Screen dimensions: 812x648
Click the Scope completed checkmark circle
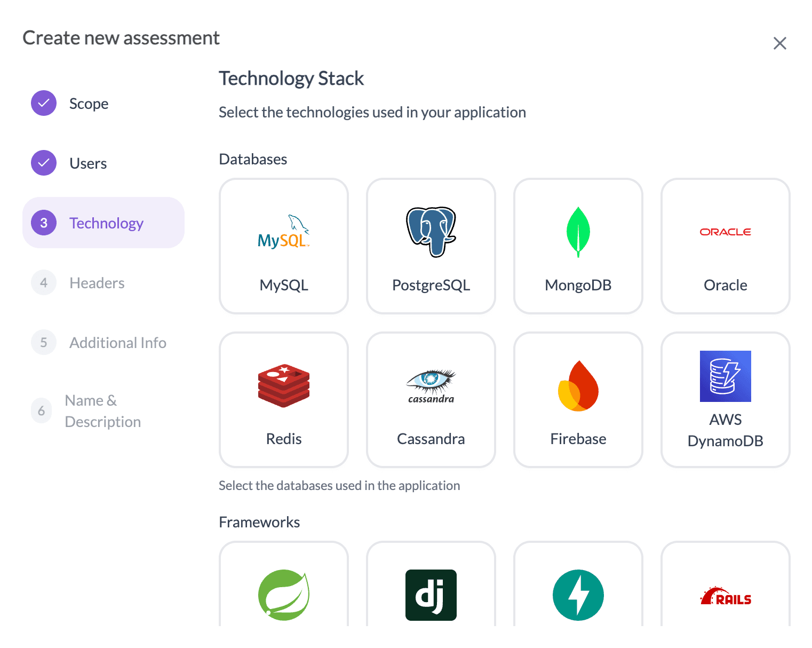(44, 103)
